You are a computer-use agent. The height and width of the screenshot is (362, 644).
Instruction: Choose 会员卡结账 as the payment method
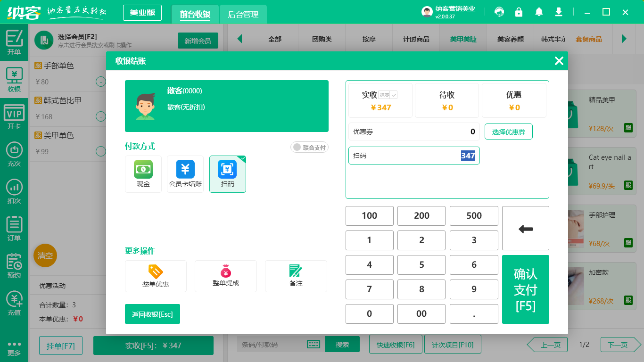point(185,173)
